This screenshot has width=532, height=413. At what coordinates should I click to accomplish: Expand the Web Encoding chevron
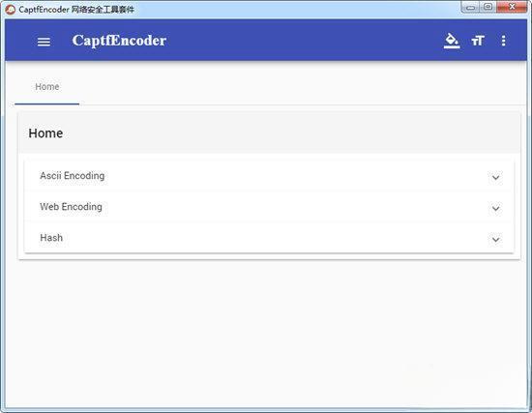pyautogui.click(x=495, y=208)
